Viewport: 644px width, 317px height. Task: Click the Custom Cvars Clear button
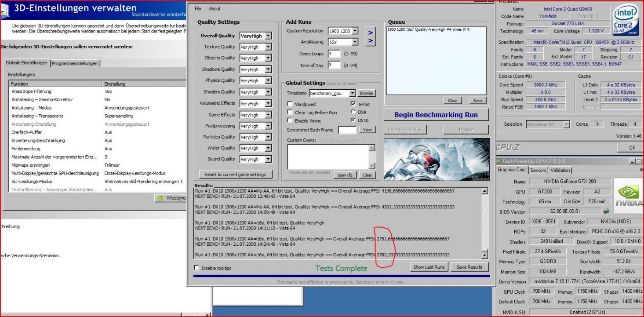[x=367, y=175]
